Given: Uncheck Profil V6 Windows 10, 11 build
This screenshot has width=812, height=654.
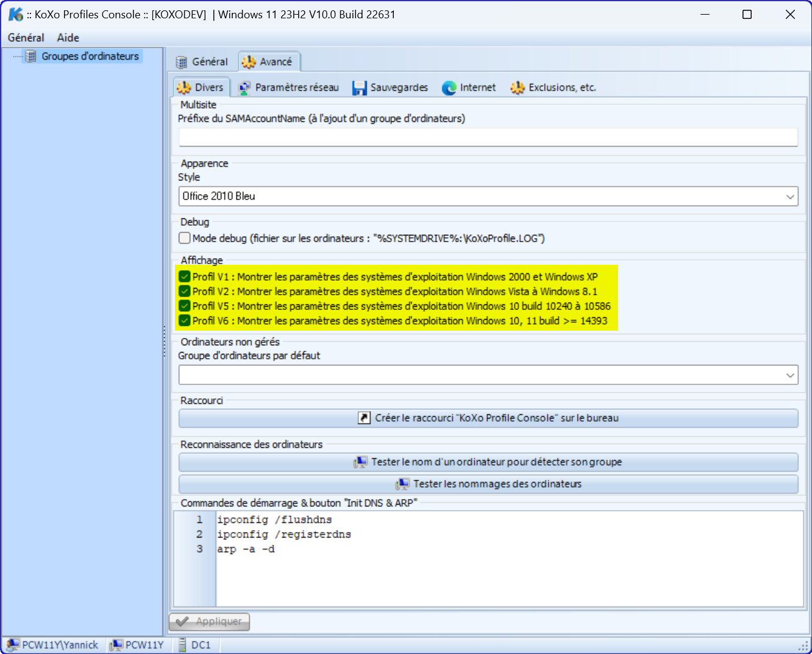Looking at the screenshot, I should (x=185, y=321).
